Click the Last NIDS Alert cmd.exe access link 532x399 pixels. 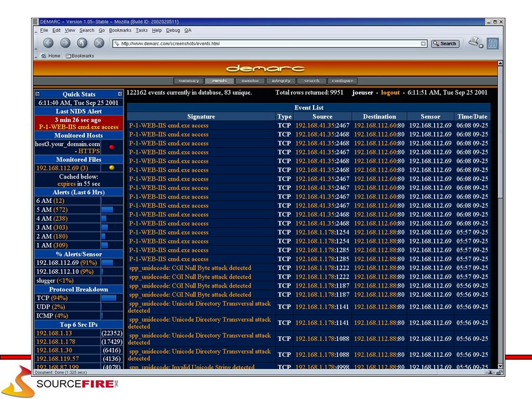78,127
